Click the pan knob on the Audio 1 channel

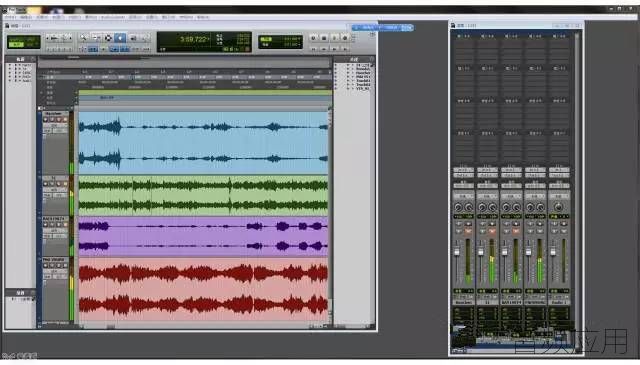pyautogui.click(x=559, y=207)
